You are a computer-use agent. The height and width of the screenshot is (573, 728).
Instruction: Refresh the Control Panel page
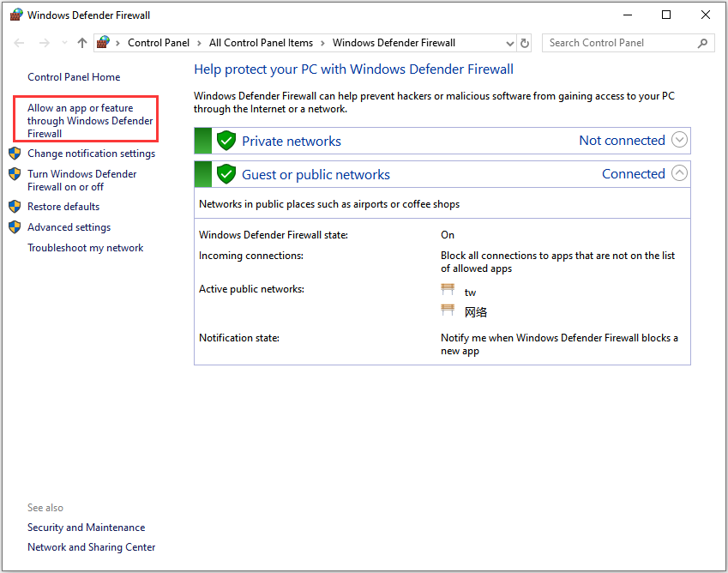[x=525, y=43]
